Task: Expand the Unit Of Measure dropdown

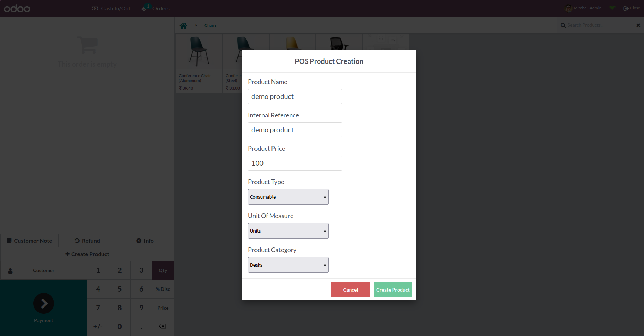Action: [x=288, y=231]
